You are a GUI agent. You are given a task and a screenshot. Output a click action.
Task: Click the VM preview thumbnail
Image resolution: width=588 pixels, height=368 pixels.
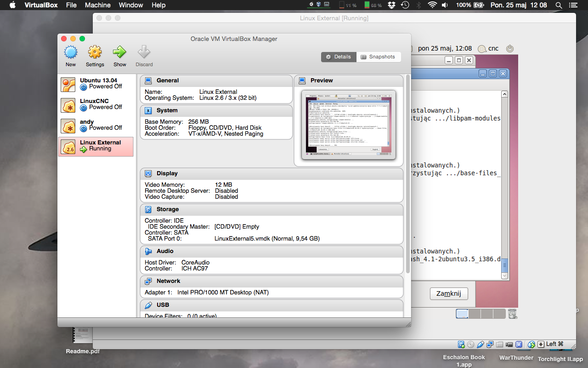pos(348,125)
